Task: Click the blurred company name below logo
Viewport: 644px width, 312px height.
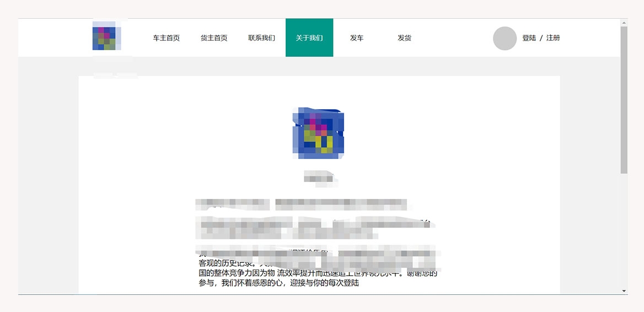Action: (319, 178)
